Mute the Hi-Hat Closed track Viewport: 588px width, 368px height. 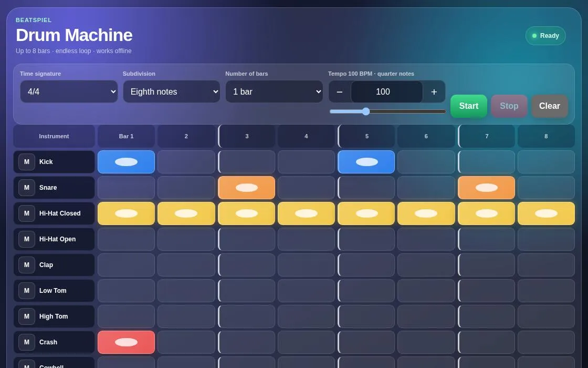pyautogui.click(x=27, y=213)
